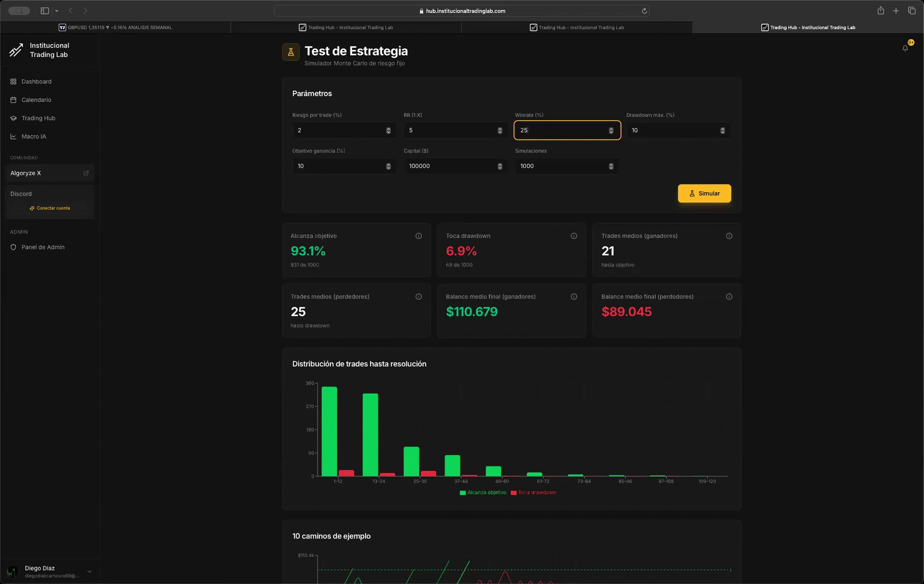Image resolution: width=924 pixels, height=584 pixels.
Task: Click Safari sidebar toggle icon
Action: (45, 11)
